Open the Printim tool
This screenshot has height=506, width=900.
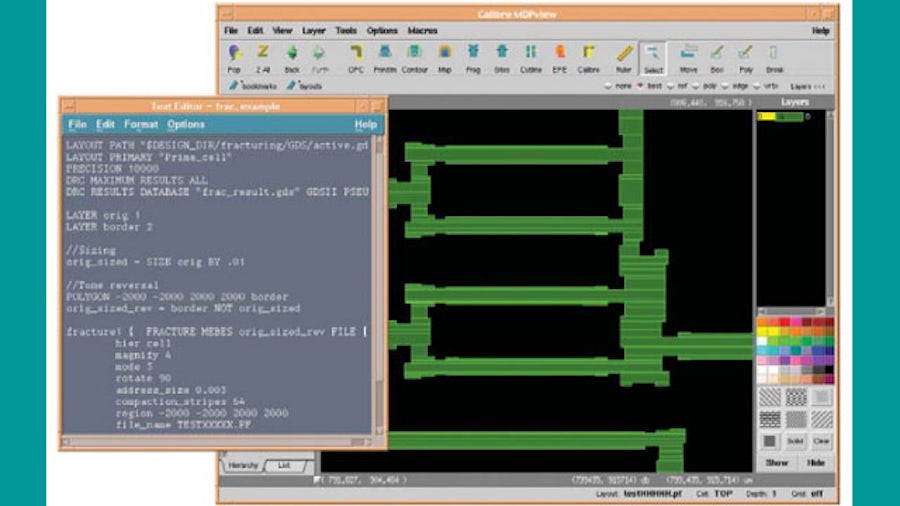click(385, 59)
